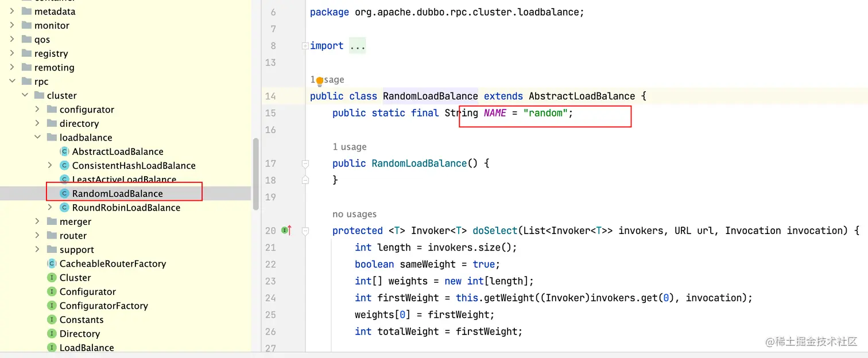Click the loadbalance folder icon
This screenshot has height=358, width=868.
click(x=51, y=137)
